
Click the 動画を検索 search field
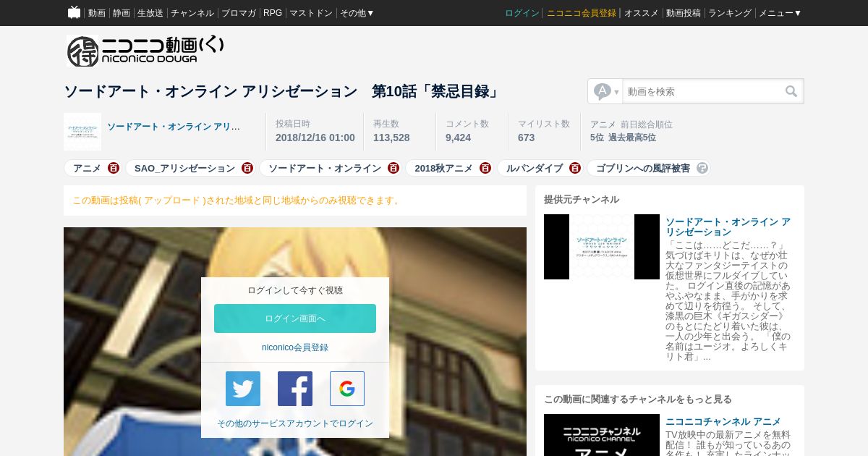click(703, 91)
